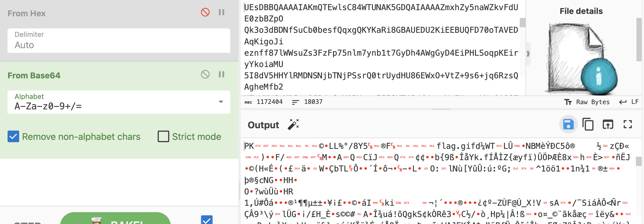This screenshot has width=644, height=224.
Task: Copy raw output to clipboard
Action: [x=588, y=124]
